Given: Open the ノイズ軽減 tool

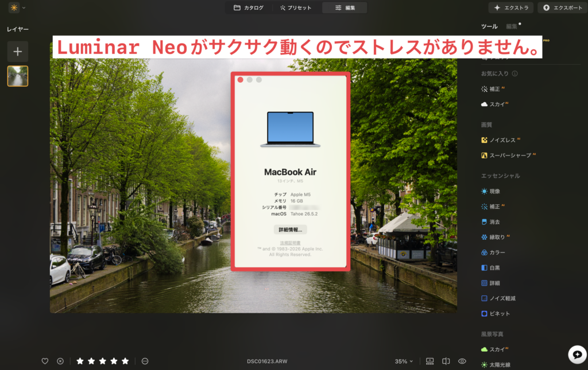Looking at the screenshot, I should click(498, 298).
